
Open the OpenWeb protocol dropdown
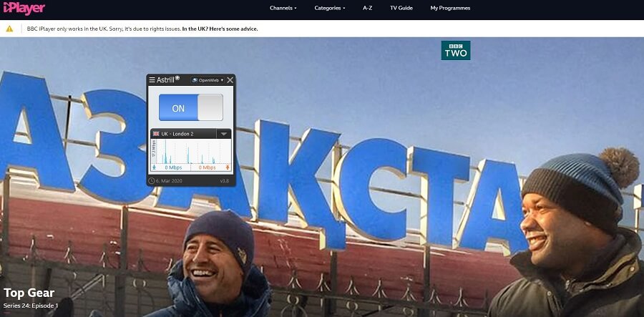click(x=208, y=80)
